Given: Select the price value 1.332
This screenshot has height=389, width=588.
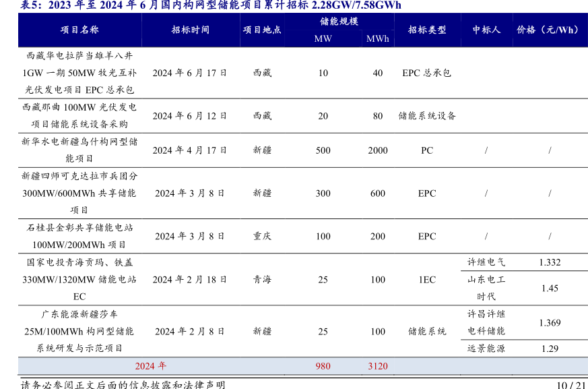Looking at the screenshot, I should [x=550, y=262].
